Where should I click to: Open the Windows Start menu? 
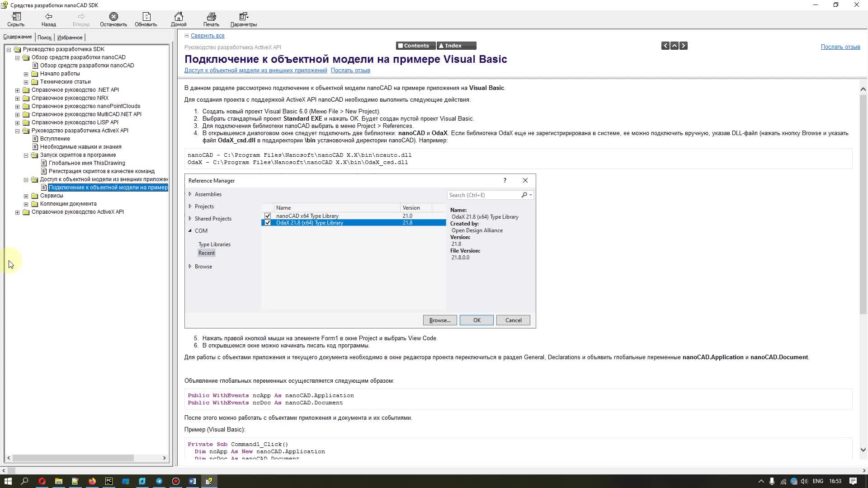[x=8, y=481]
